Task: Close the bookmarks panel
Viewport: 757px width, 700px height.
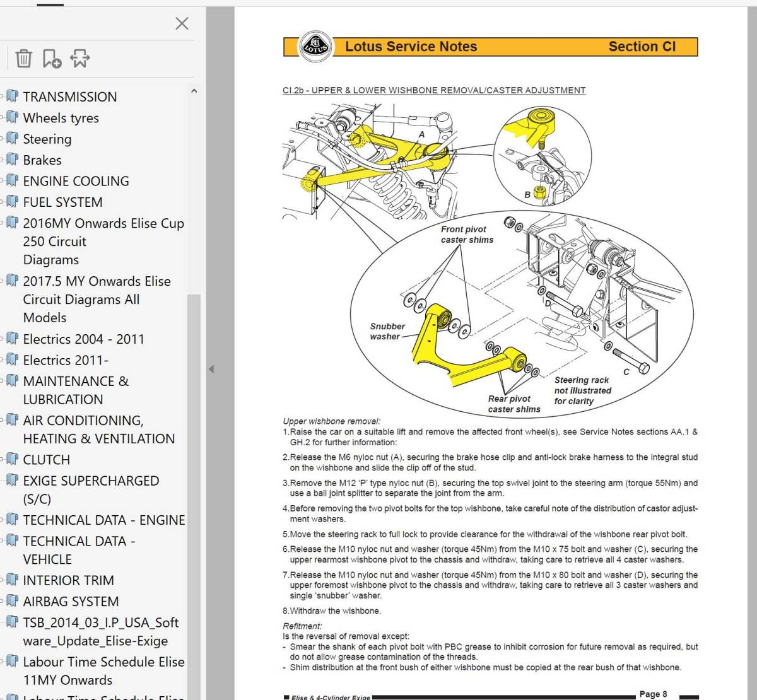Action: pyautogui.click(x=182, y=24)
